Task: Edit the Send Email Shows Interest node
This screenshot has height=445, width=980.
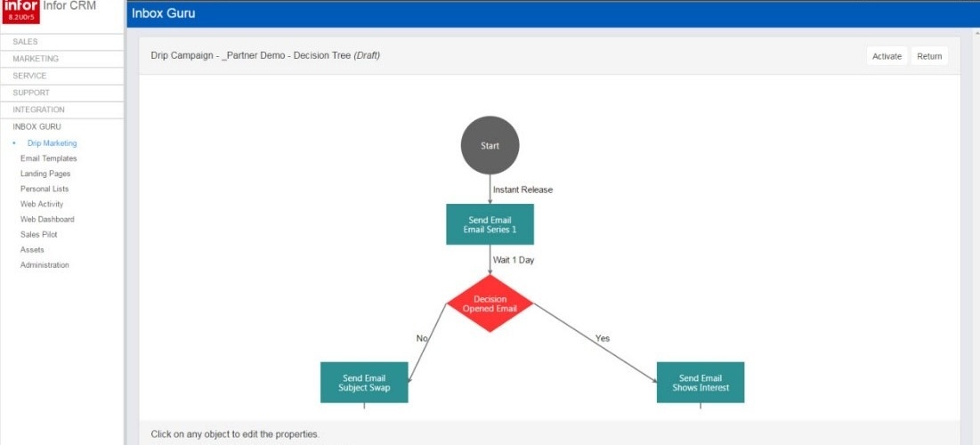Action: pyautogui.click(x=701, y=383)
